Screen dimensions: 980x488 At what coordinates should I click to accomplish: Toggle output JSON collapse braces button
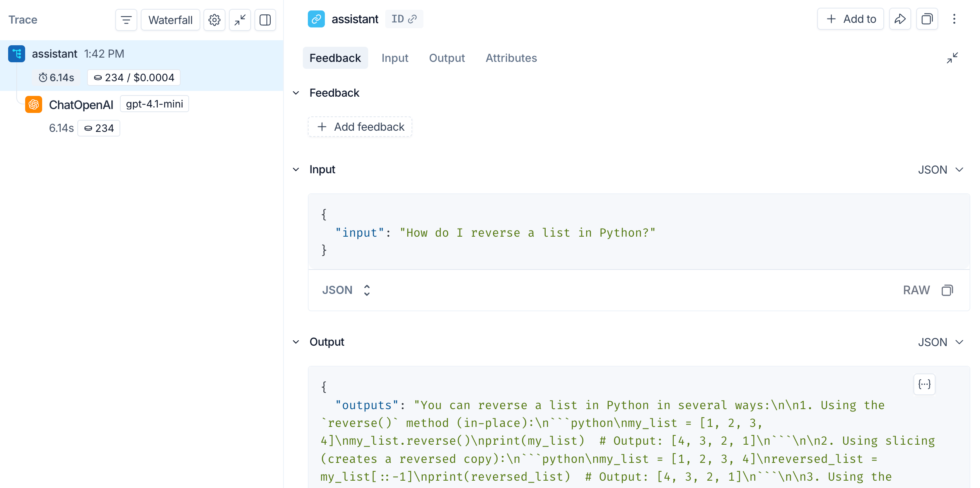[x=924, y=384]
